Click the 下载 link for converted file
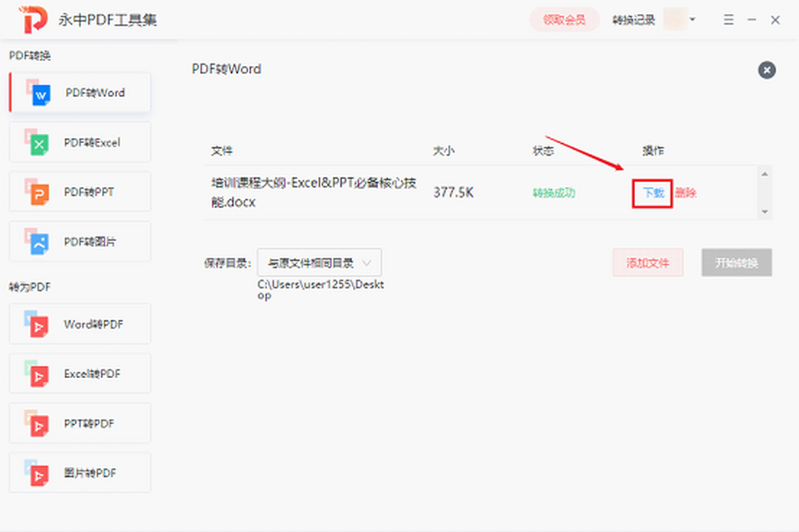Screen dimensions: 799x532 click(x=653, y=193)
